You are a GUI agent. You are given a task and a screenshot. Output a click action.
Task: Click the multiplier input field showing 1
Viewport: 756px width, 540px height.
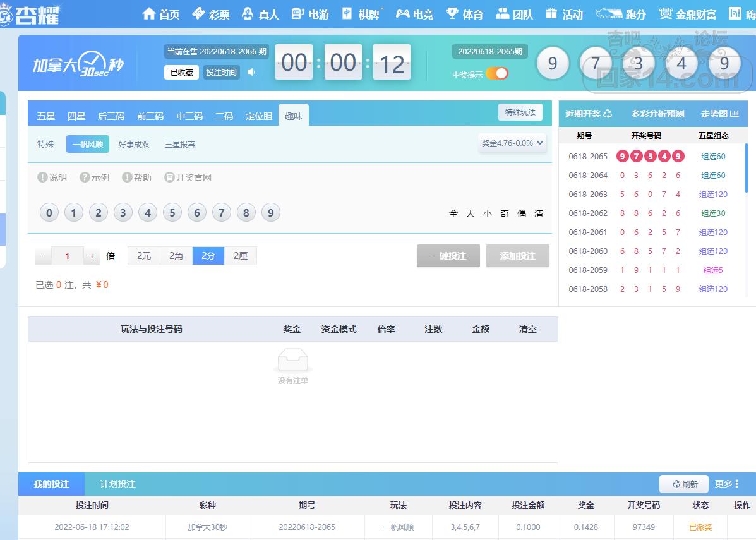(x=67, y=256)
